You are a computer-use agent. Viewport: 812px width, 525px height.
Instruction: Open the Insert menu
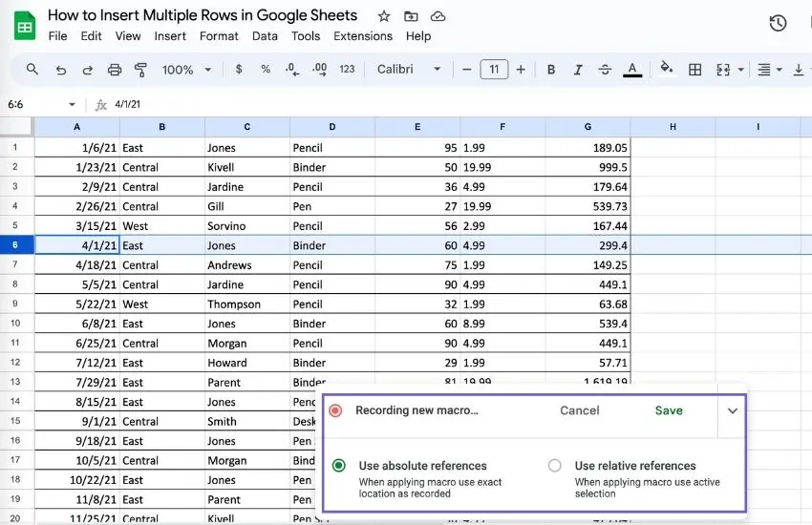coord(170,36)
